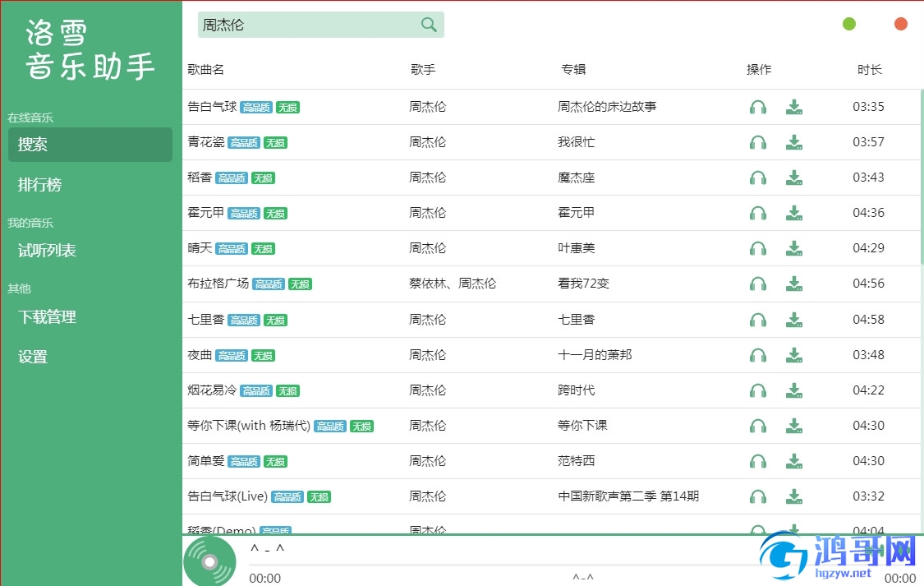
Task: Download the song 等你下课
Action: tap(793, 427)
